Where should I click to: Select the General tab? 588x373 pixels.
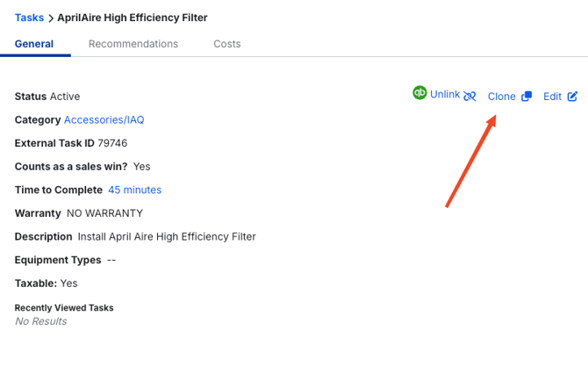(x=34, y=44)
